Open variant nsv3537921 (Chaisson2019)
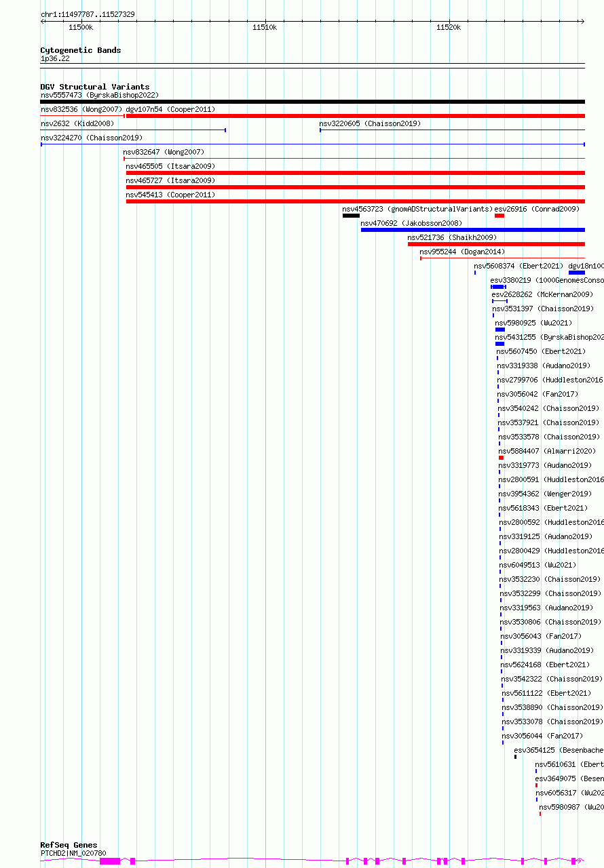604x868 pixels. [x=548, y=422]
